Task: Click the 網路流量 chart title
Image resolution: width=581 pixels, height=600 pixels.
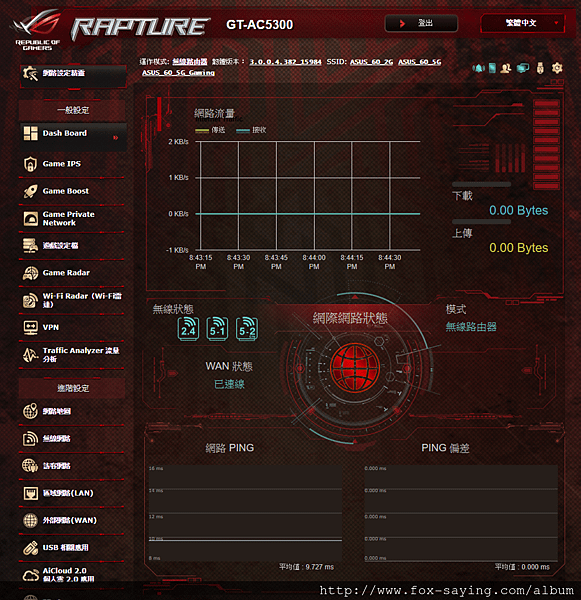Action: point(214,113)
